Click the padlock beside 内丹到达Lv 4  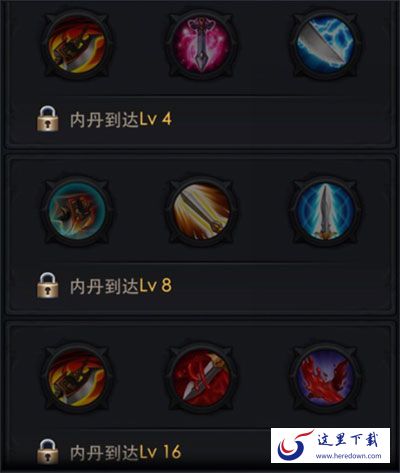pyautogui.click(x=48, y=118)
